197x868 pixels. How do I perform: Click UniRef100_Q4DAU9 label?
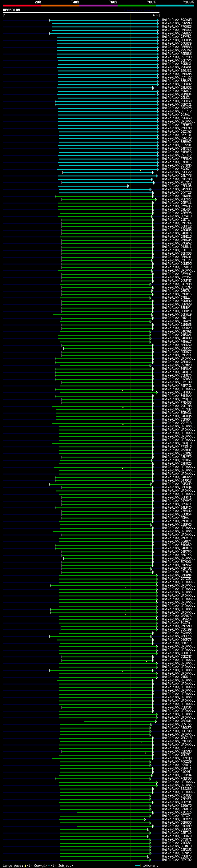(176, 338)
